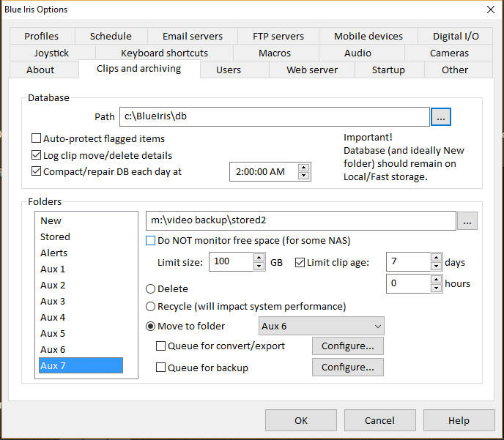Browse for the Aux 7 folder path
504x440 pixels.
(467, 220)
